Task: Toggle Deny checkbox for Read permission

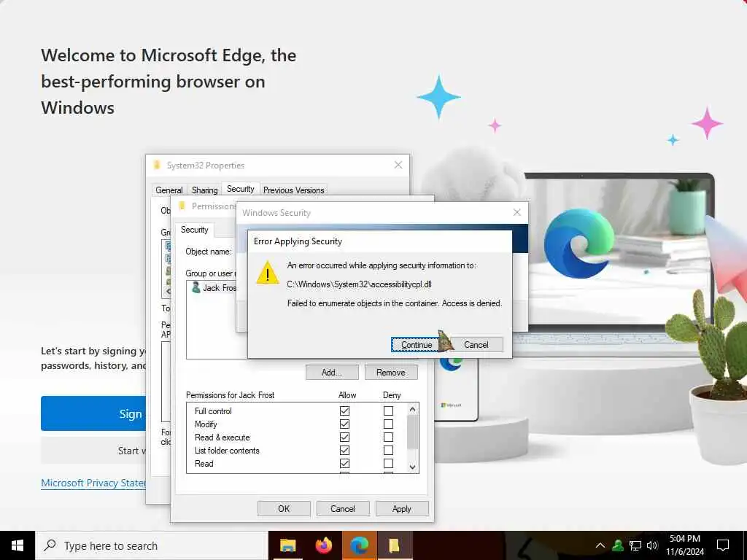Action: [388, 463]
